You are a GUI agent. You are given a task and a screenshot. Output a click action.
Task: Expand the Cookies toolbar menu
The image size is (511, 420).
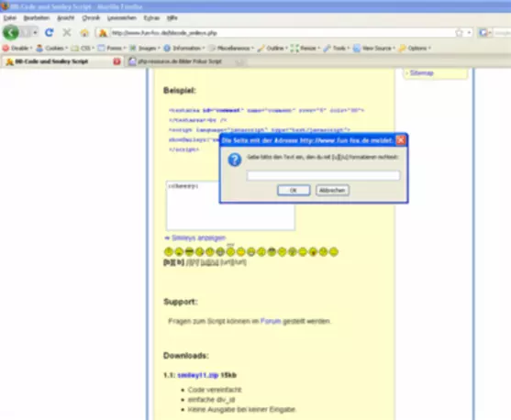[52, 49]
